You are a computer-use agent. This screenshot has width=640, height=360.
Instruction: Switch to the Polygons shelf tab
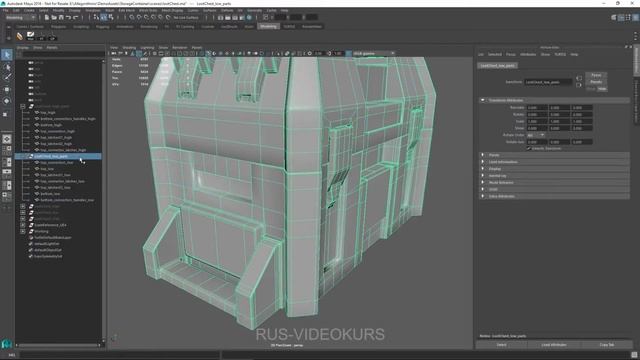58,27
